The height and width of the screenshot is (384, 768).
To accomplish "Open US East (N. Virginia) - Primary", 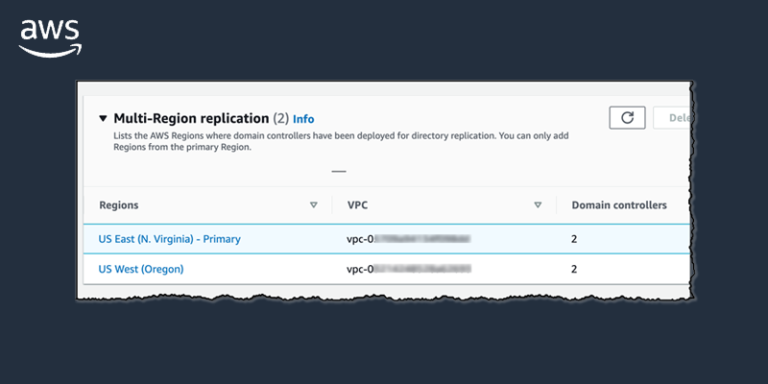I will coord(169,240).
